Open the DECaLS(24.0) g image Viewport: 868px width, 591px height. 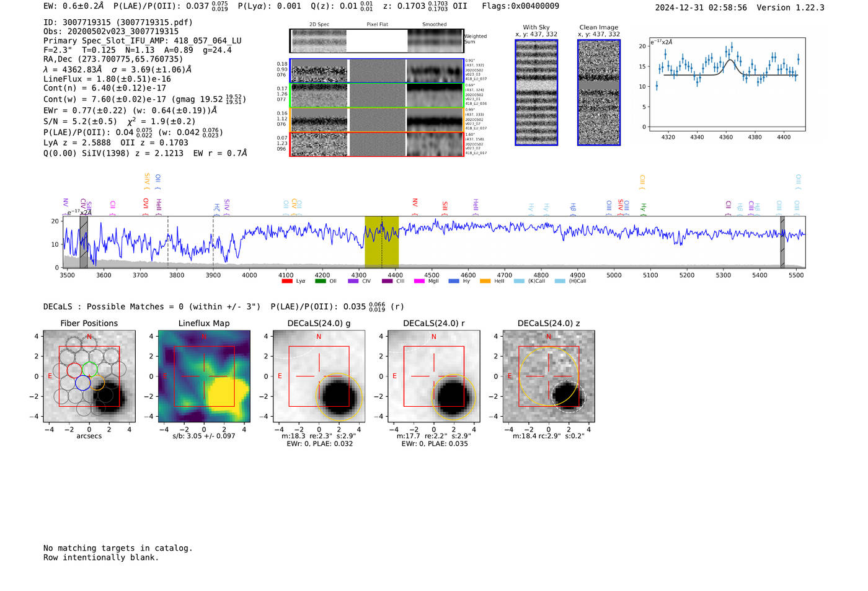319,376
